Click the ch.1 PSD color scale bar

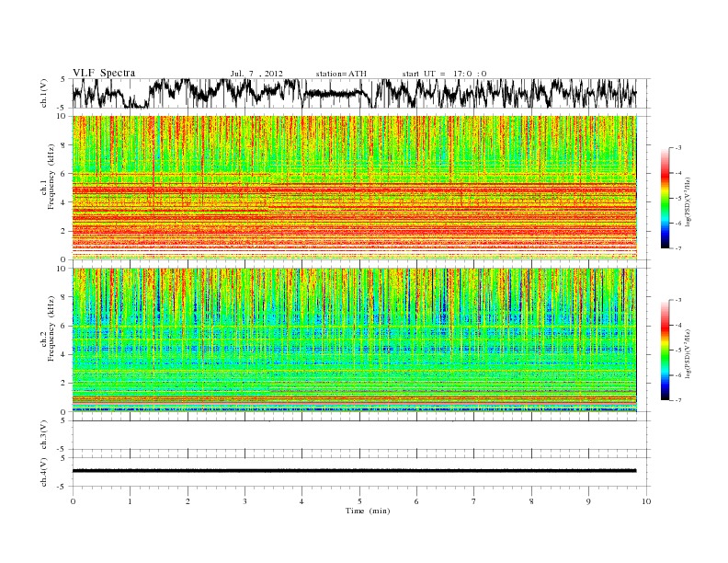coord(665,199)
